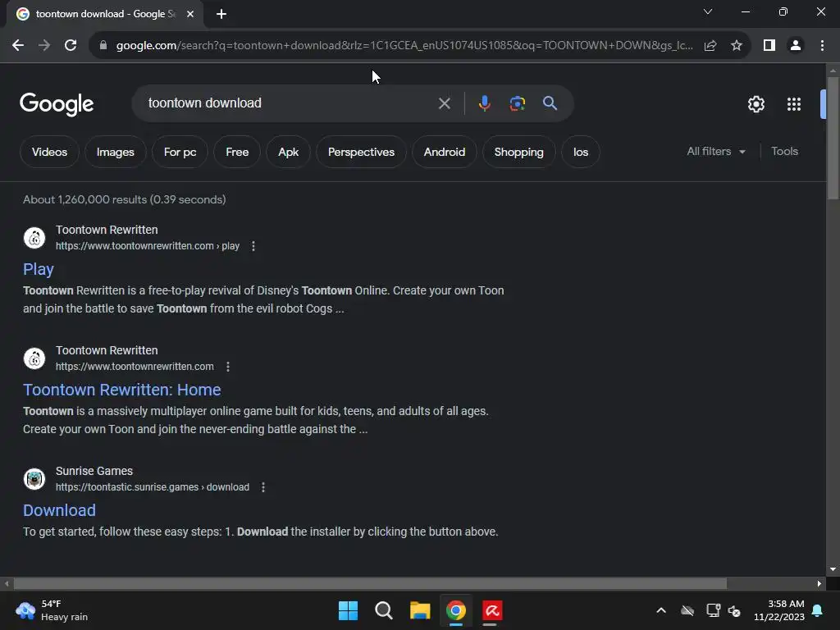
Task: Click the address bar URL
Action: pyautogui.click(x=404, y=46)
